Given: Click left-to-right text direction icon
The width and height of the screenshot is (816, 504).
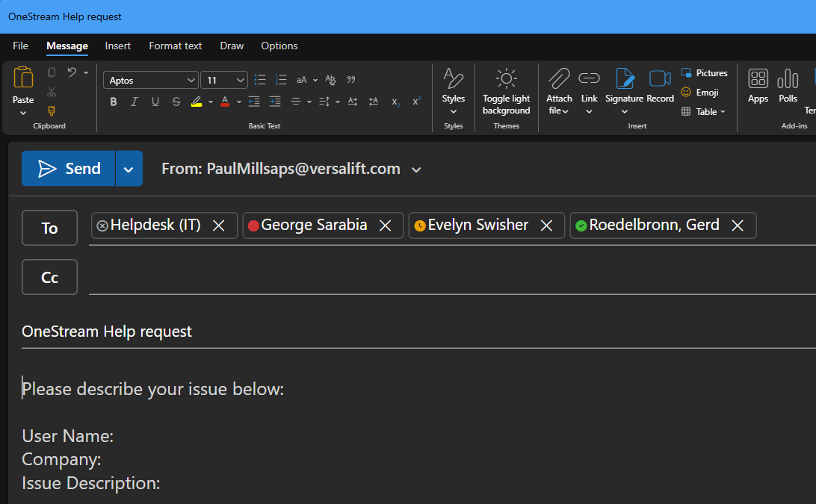Looking at the screenshot, I should click(352, 102).
